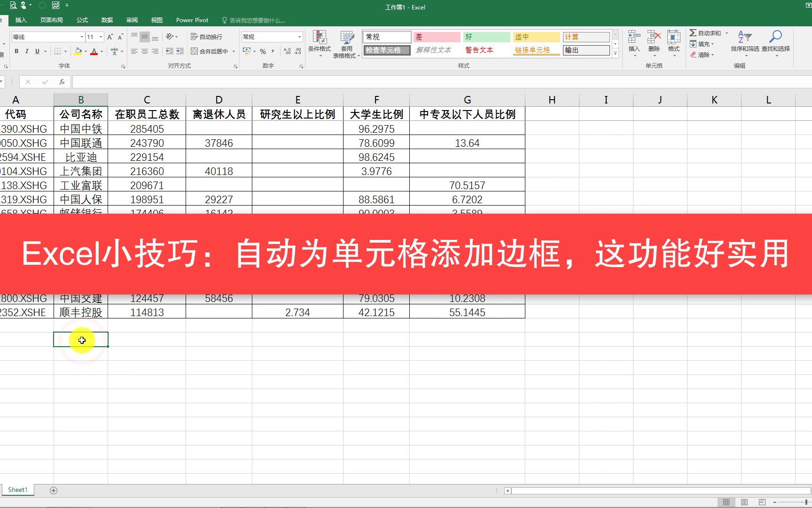Apply accounting number format icon
812x508 pixels.
pos(247,51)
